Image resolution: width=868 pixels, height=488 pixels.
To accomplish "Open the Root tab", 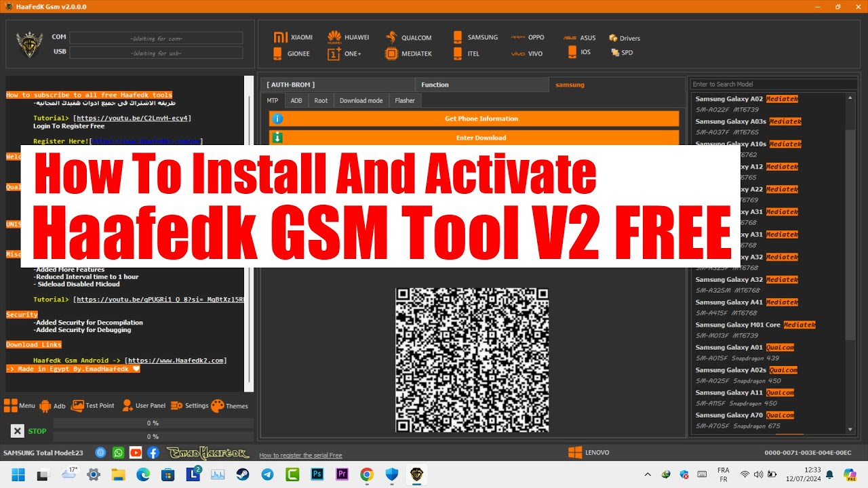I will click(321, 100).
